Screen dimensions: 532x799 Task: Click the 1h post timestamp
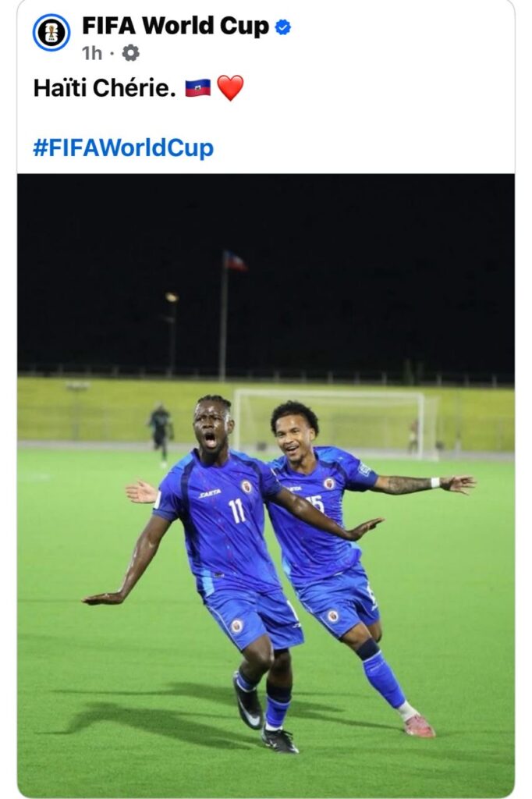pos(92,53)
